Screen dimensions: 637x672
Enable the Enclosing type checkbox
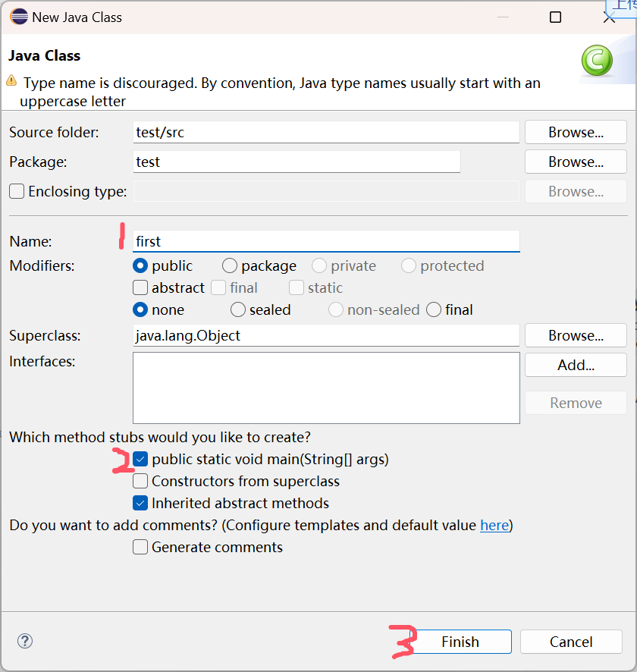pos(17,191)
